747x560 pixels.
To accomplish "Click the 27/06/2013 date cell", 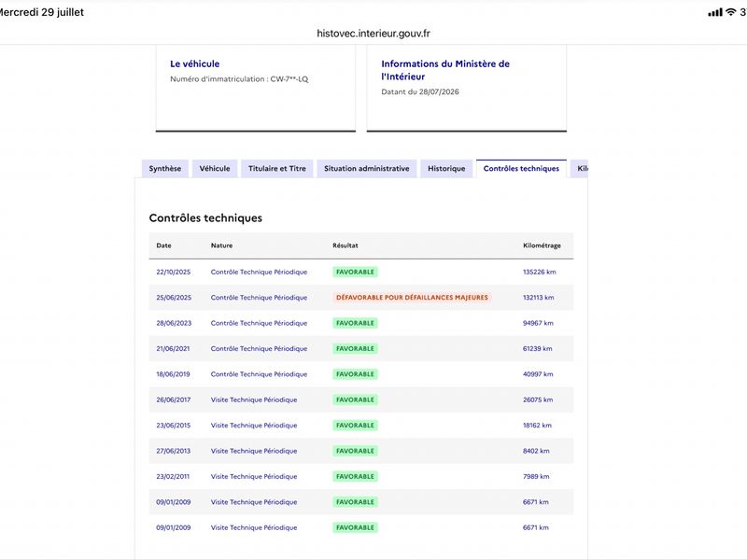I will click(x=174, y=451).
